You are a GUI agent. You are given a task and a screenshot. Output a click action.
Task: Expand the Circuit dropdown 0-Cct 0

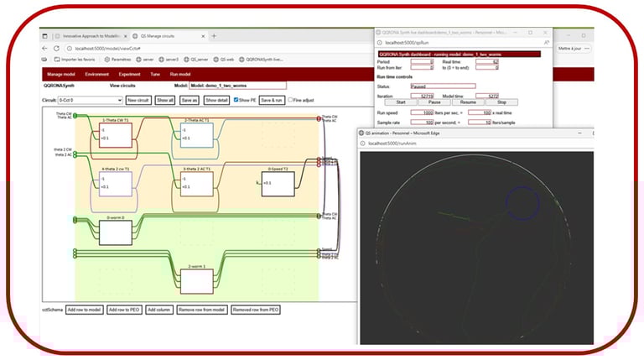point(90,100)
